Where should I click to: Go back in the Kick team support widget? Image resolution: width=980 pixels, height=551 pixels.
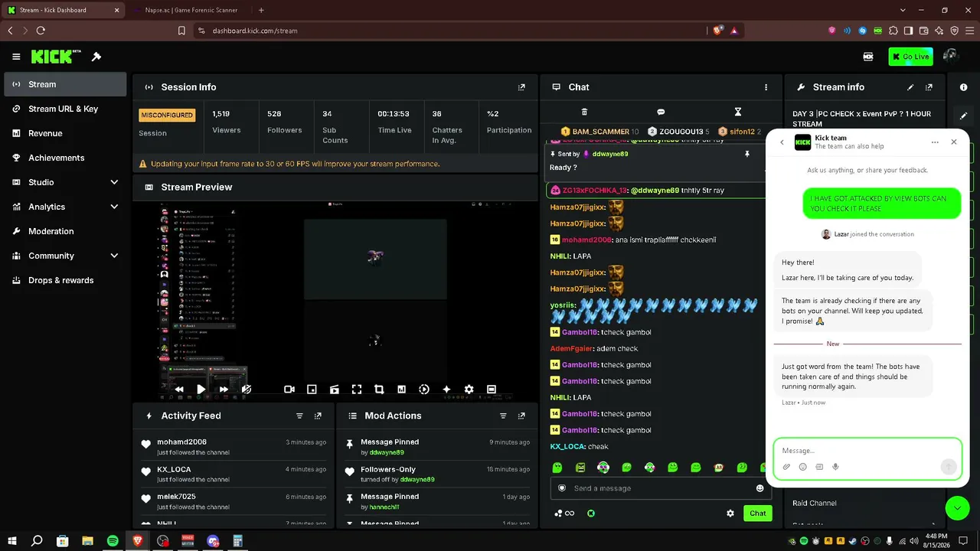pyautogui.click(x=782, y=142)
